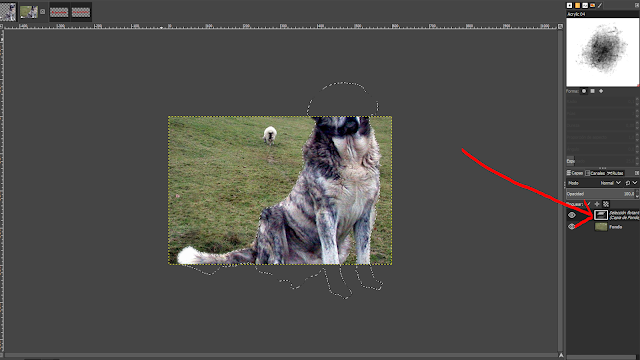Click the Expa collapsed brush option button
This screenshot has height=360, width=640.
click(570, 161)
